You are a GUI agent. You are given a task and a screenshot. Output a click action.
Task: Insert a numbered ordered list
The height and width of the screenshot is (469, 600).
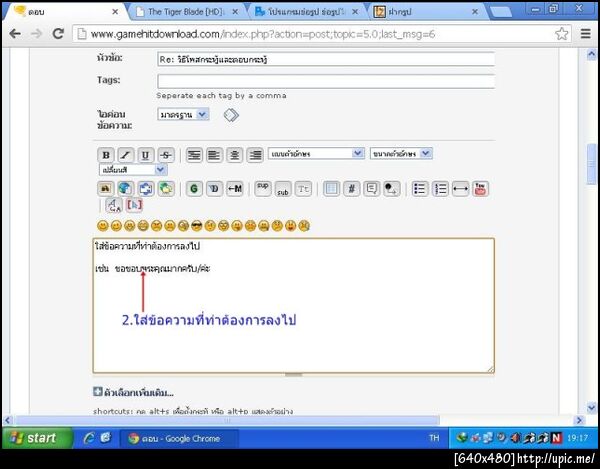(440, 189)
